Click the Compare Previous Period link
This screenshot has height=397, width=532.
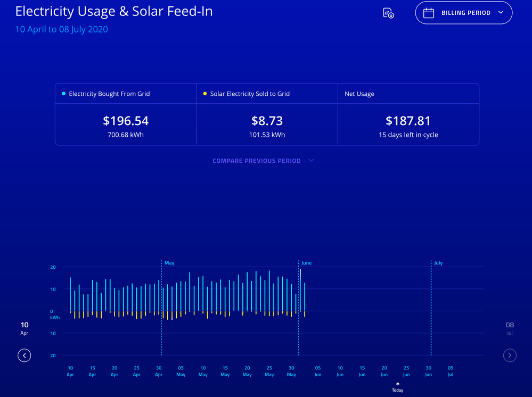tap(257, 161)
